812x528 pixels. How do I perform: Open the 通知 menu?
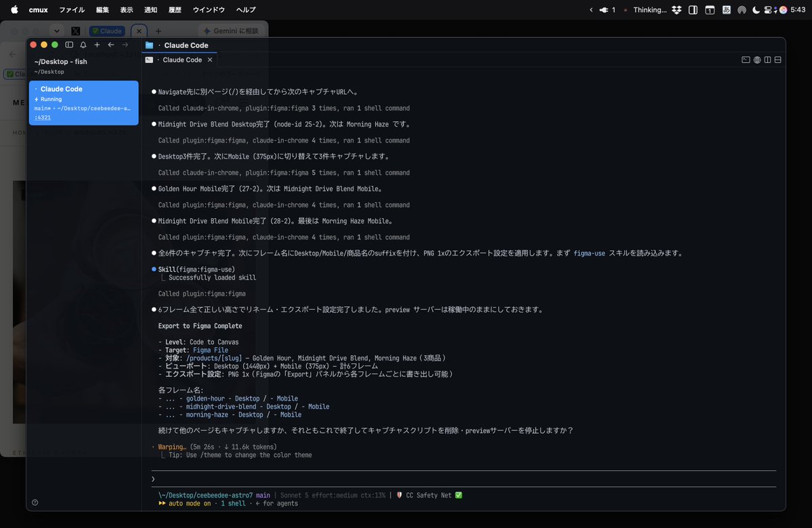point(151,9)
